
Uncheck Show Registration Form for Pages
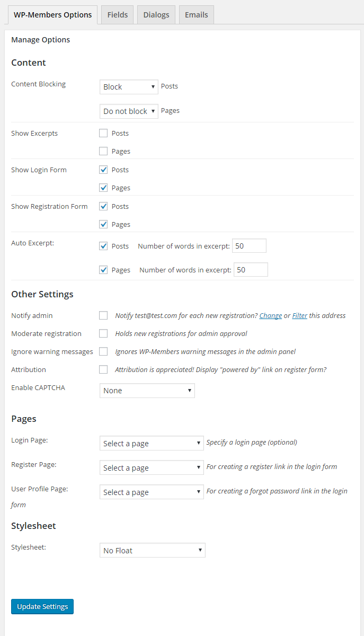(x=103, y=225)
